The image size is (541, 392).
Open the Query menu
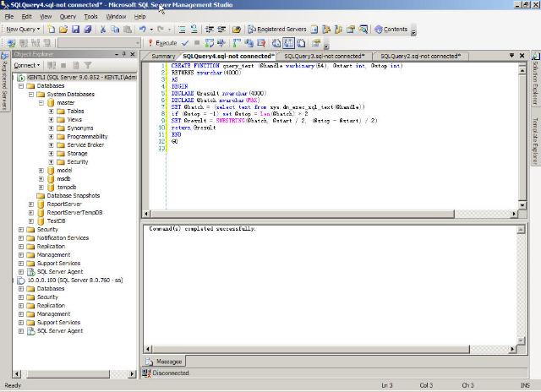coord(68,16)
